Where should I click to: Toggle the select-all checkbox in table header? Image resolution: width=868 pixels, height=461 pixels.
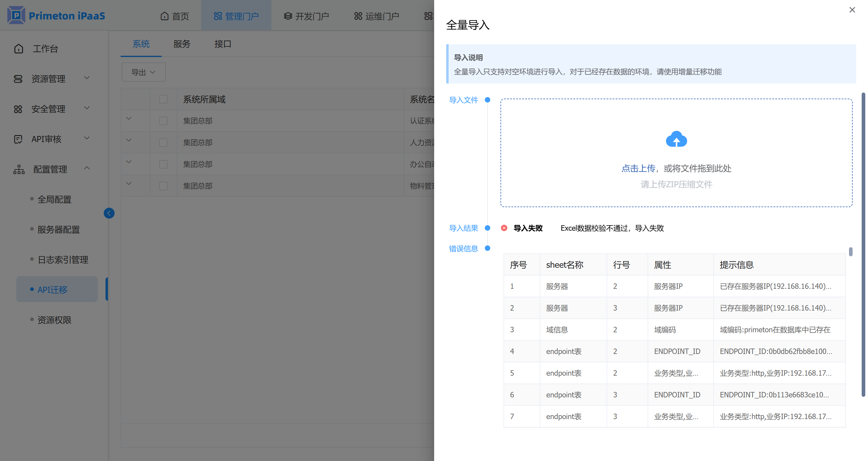(163, 99)
